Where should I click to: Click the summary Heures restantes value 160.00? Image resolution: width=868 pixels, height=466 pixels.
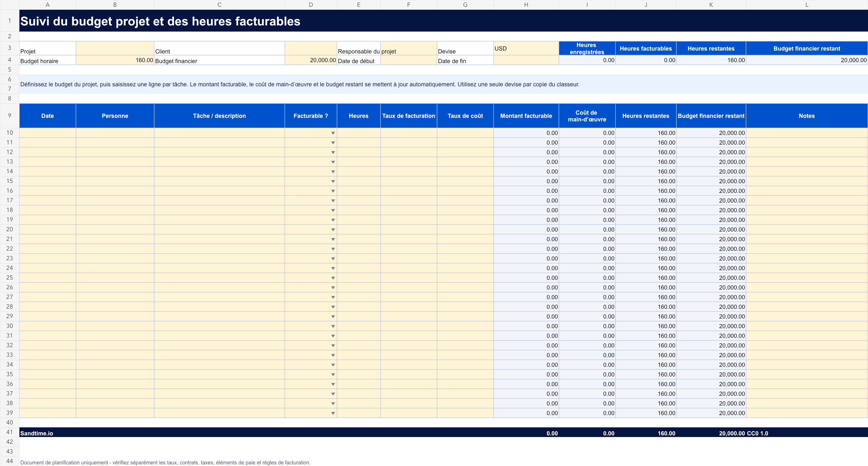coord(711,60)
